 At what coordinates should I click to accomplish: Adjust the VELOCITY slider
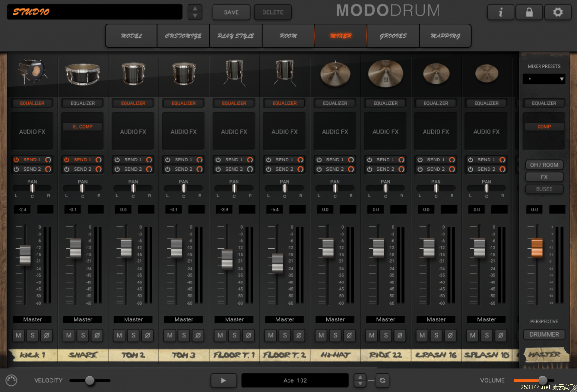(90, 380)
